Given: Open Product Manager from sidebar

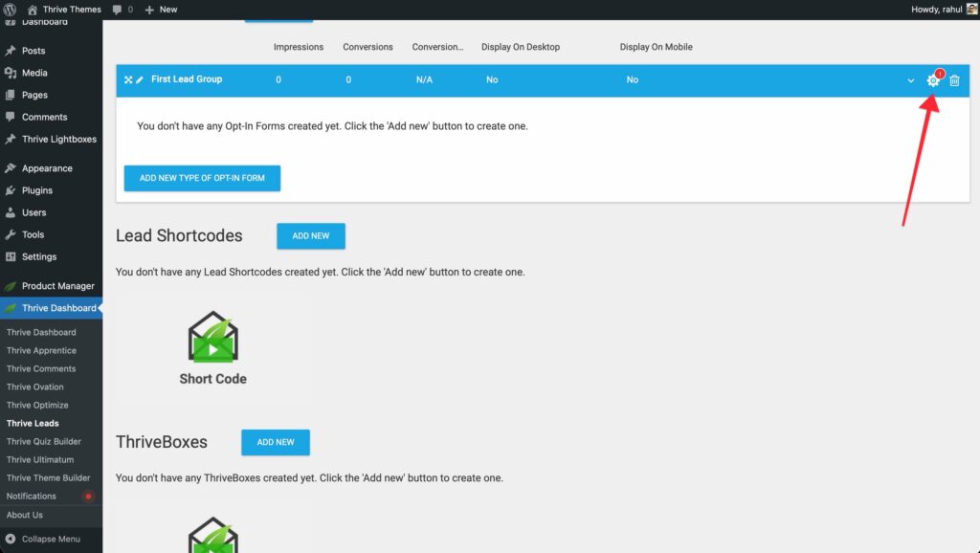Looking at the screenshot, I should click(57, 286).
